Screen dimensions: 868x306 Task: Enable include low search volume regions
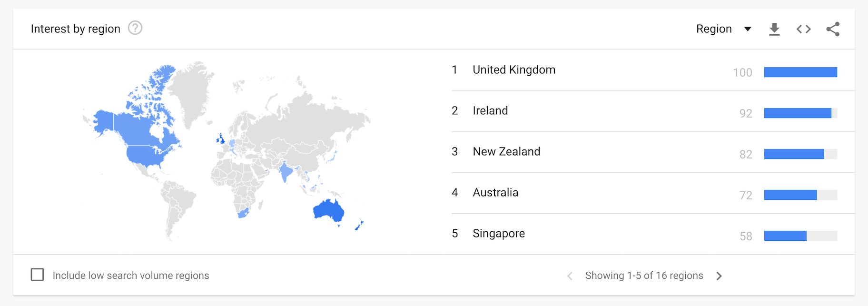(x=37, y=275)
